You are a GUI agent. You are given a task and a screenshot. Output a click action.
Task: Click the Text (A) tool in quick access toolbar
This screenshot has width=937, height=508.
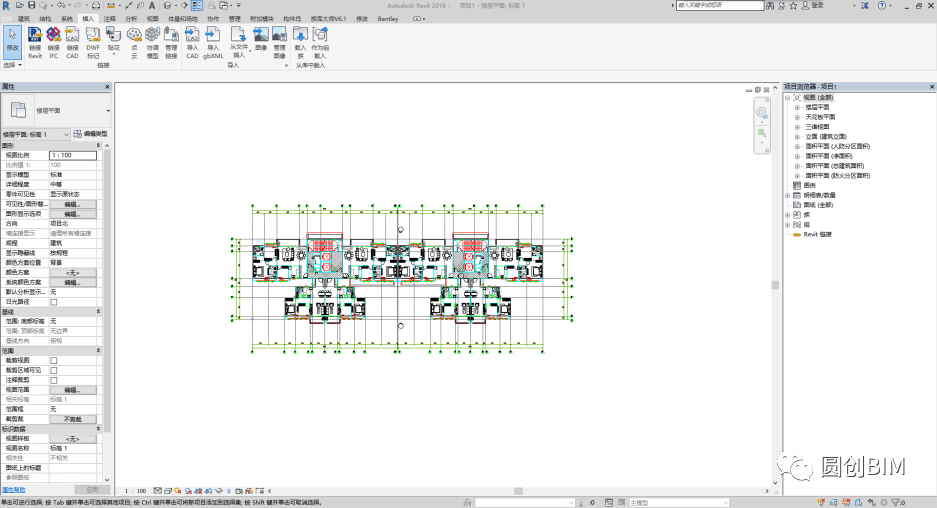coord(152,5)
